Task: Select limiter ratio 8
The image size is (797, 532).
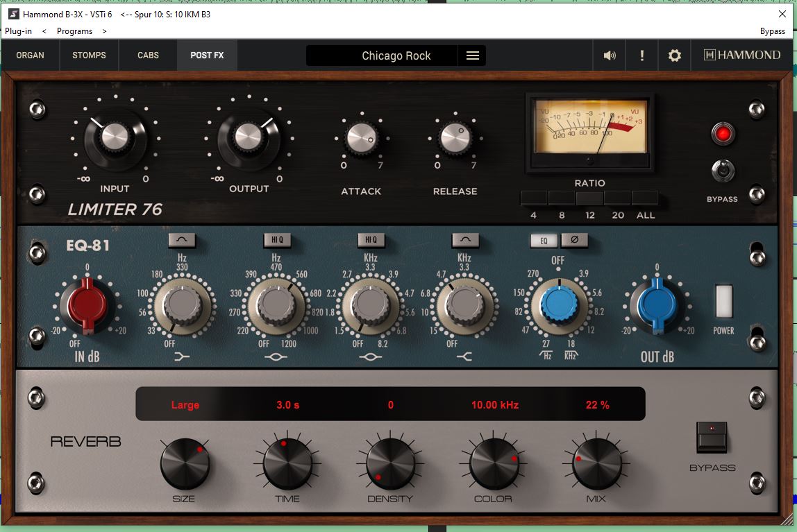Action: click(562, 198)
